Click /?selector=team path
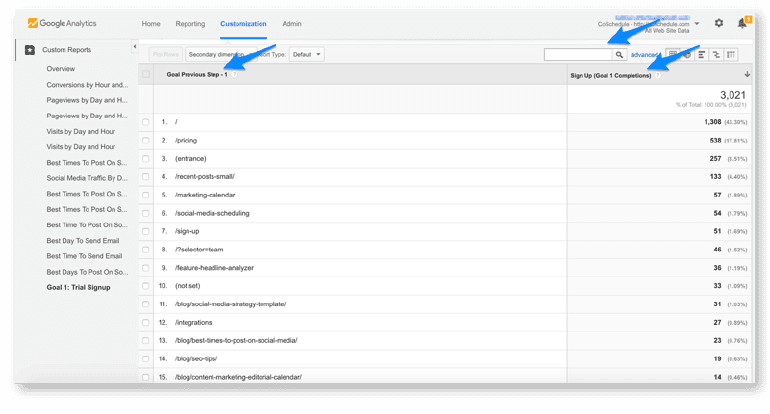 tap(199, 249)
